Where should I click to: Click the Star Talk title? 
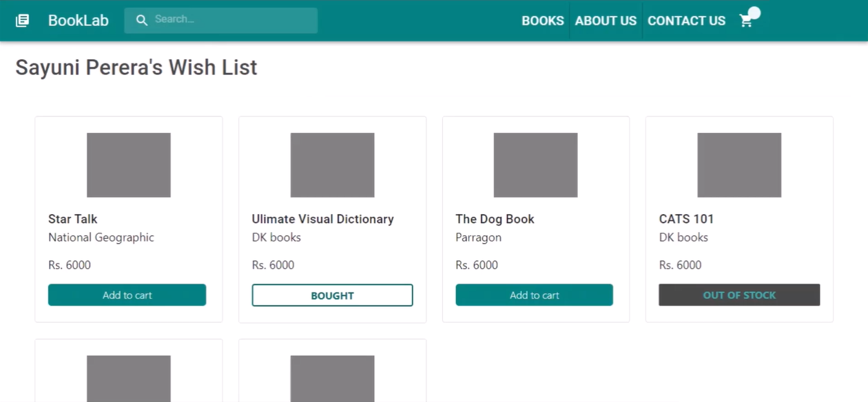tap(72, 219)
